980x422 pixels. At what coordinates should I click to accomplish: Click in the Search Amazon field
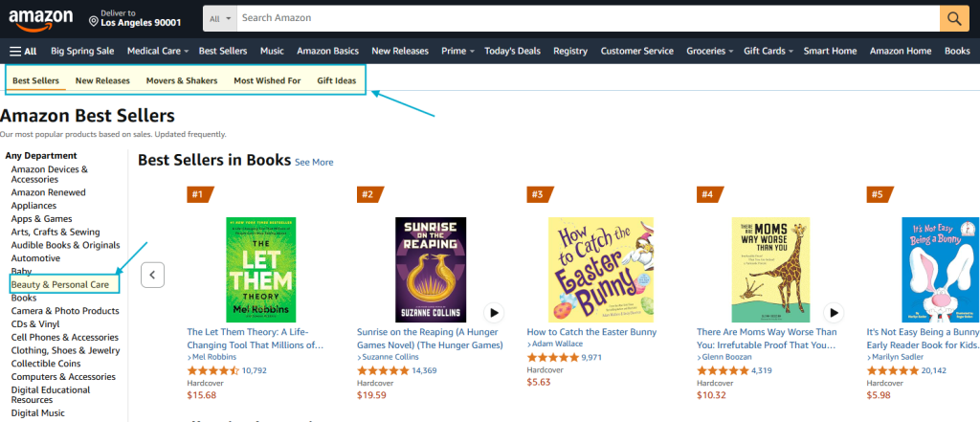point(584,18)
